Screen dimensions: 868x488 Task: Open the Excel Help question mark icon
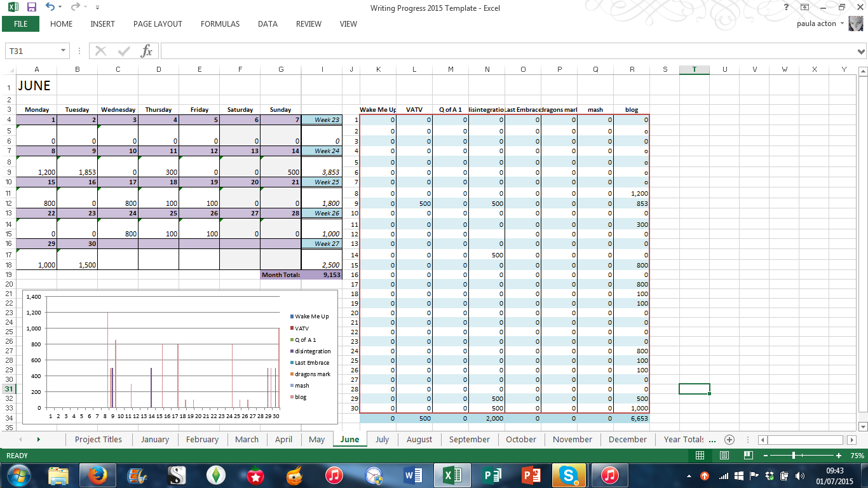pyautogui.click(x=786, y=7)
